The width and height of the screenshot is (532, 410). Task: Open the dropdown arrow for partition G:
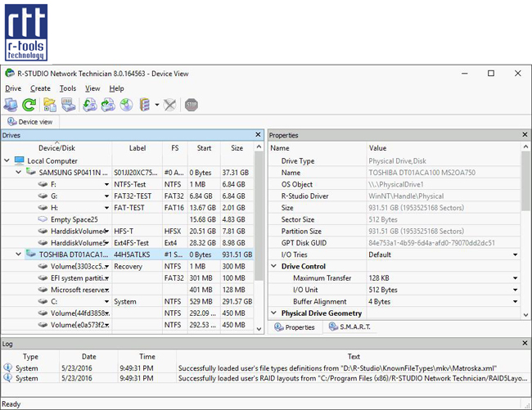(x=106, y=196)
